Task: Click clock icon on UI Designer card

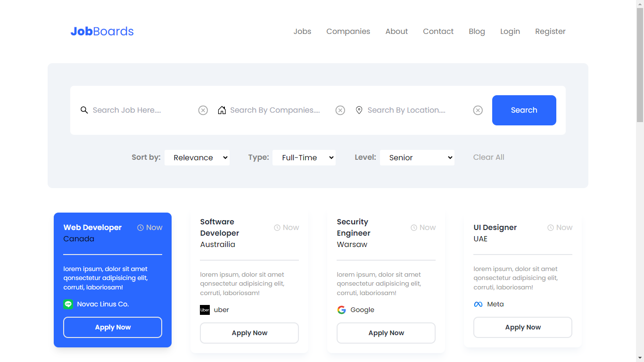Action: (551, 228)
